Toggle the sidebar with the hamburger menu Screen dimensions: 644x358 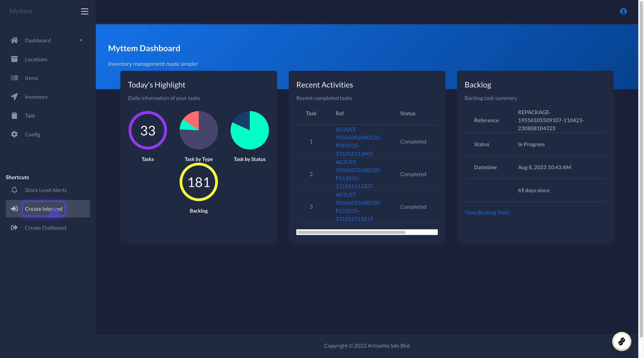click(85, 11)
